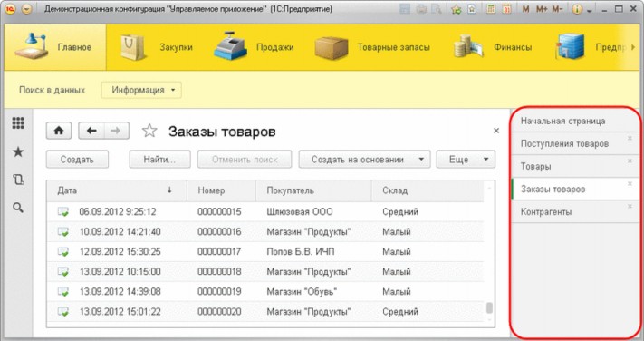The image size is (644, 341).
Task: Close the Заказы товаров form with the X
Action: click(x=496, y=131)
